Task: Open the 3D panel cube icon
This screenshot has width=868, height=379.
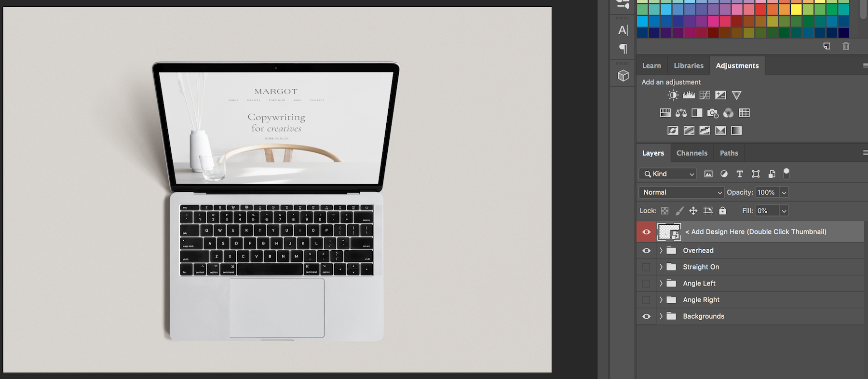Action: [x=623, y=76]
